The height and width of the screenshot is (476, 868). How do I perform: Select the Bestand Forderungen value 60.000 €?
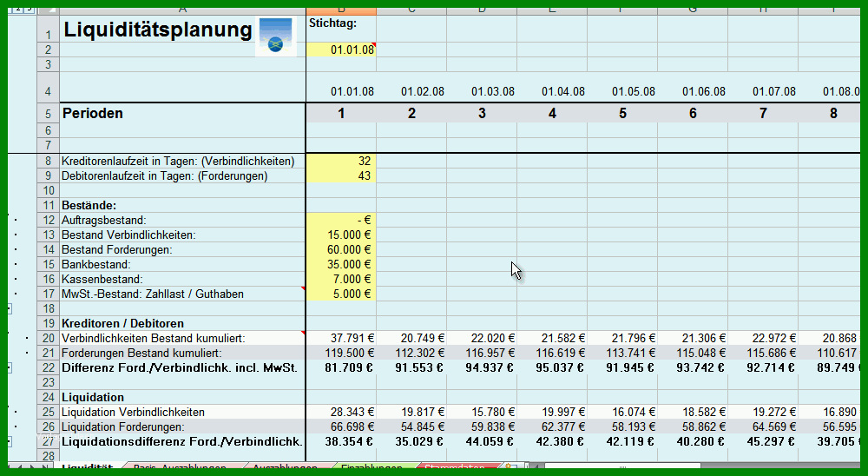(341, 250)
